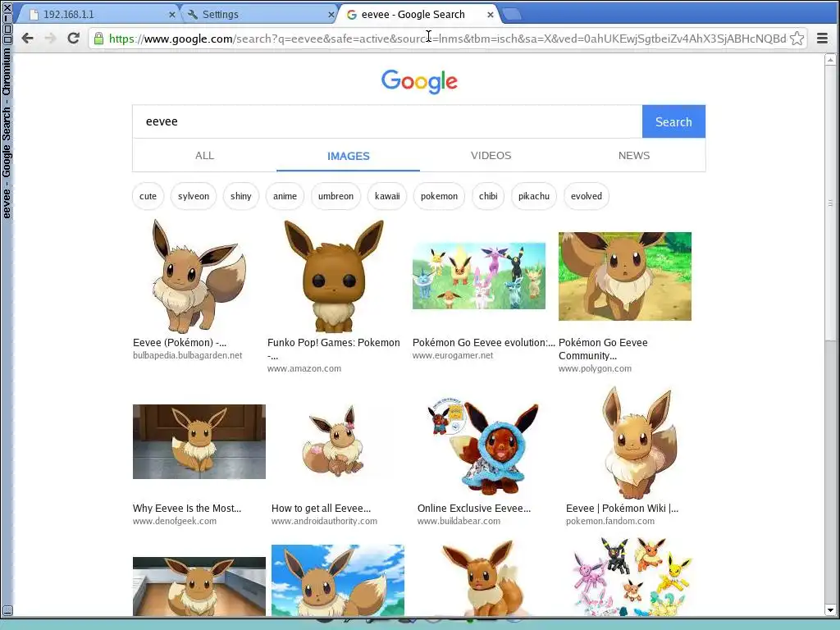This screenshot has height=630, width=840.
Task: Click the www.eurogamer.net source text
Action: click(453, 355)
